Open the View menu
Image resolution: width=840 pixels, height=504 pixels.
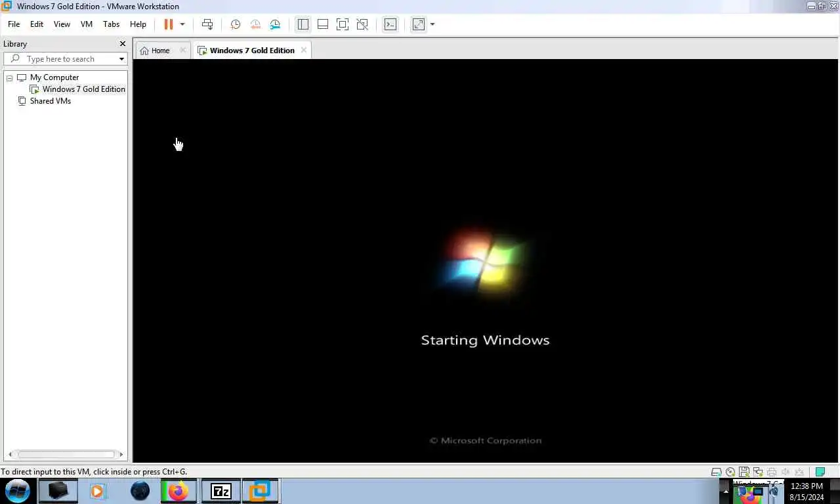pyautogui.click(x=62, y=24)
